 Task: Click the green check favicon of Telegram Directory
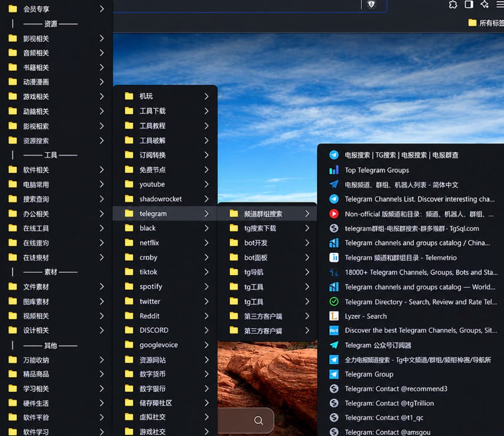pyautogui.click(x=334, y=302)
